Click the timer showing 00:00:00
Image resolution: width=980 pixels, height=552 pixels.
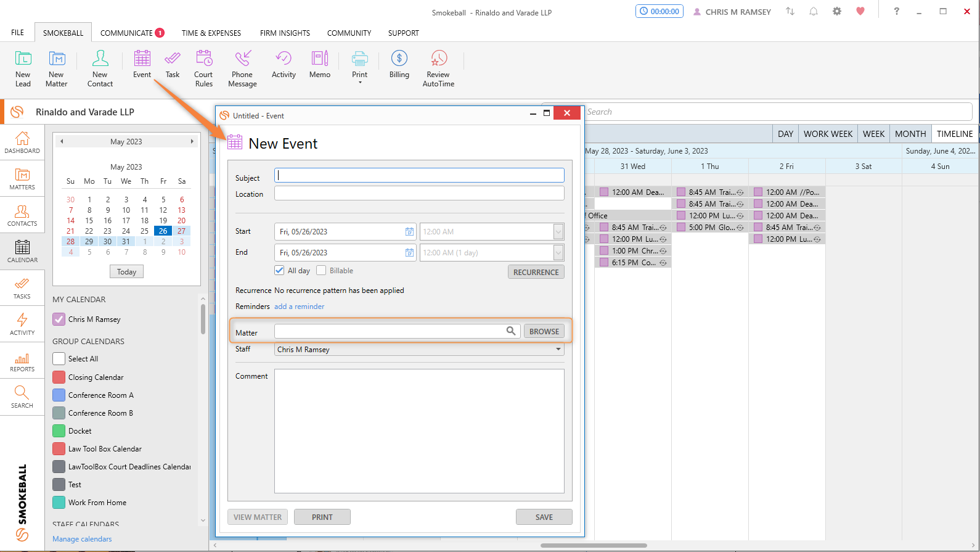click(x=659, y=11)
